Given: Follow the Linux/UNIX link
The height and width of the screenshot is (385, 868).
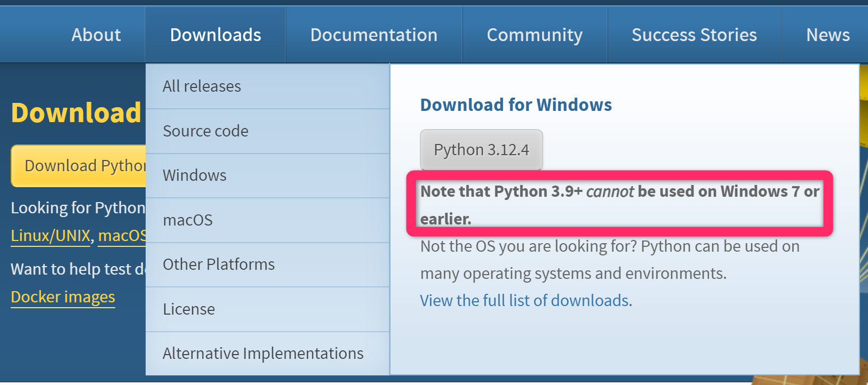Looking at the screenshot, I should point(51,235).
